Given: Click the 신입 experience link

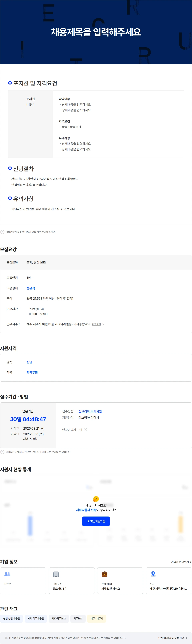Looking at the screenshot, I should point(29,362).
